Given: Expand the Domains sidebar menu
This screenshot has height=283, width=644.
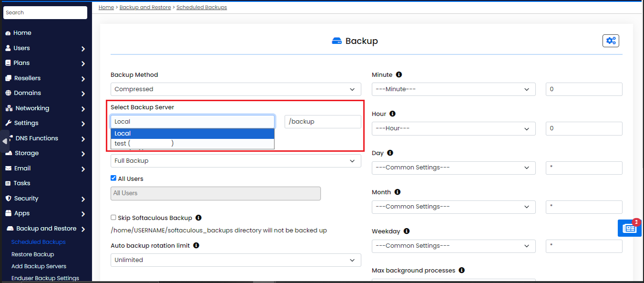Looking at the screenshot, I should click(x=45, y=93).
